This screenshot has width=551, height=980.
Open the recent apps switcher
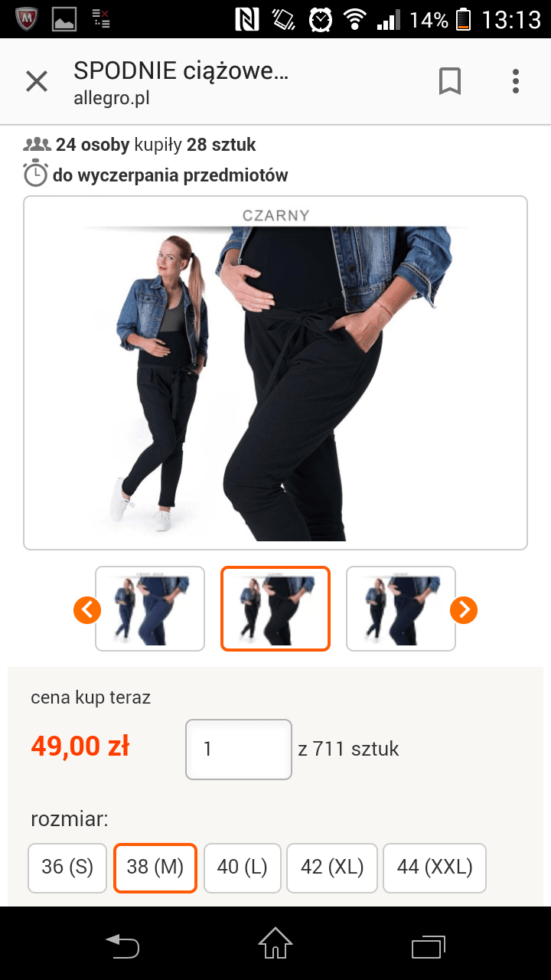(x=429, y=945)
